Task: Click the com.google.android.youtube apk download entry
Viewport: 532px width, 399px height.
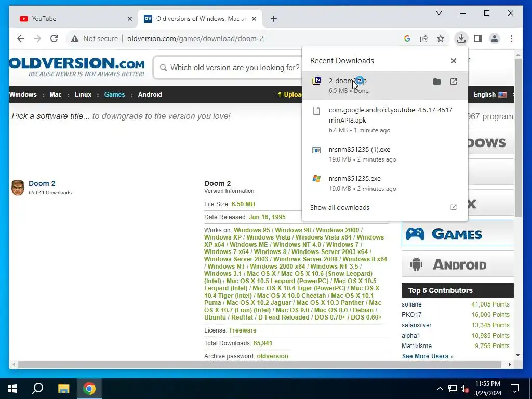Action: [384, 120]
